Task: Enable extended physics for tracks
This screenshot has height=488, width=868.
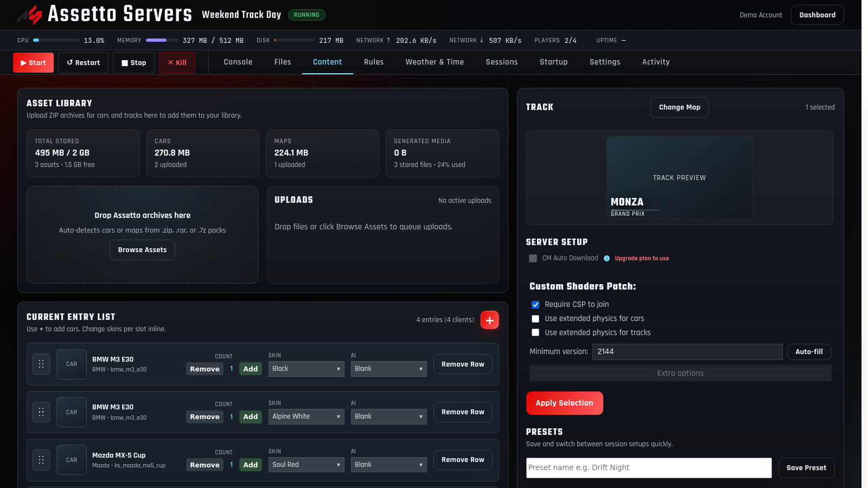Action: [x=535, y=333]
